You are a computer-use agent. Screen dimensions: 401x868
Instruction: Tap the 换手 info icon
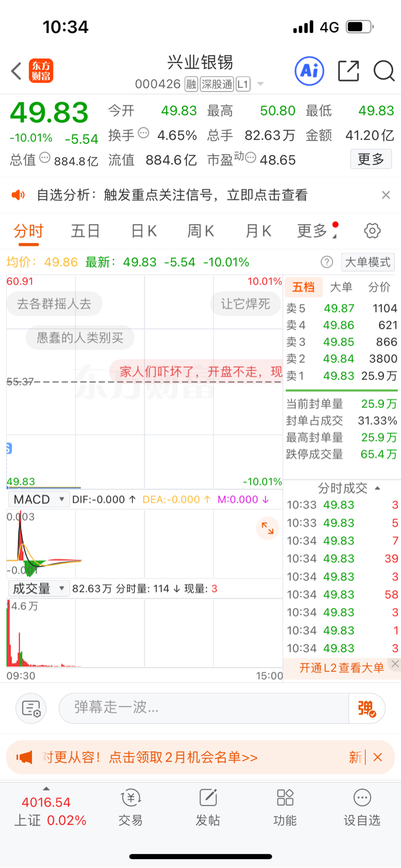coord(144,134)
